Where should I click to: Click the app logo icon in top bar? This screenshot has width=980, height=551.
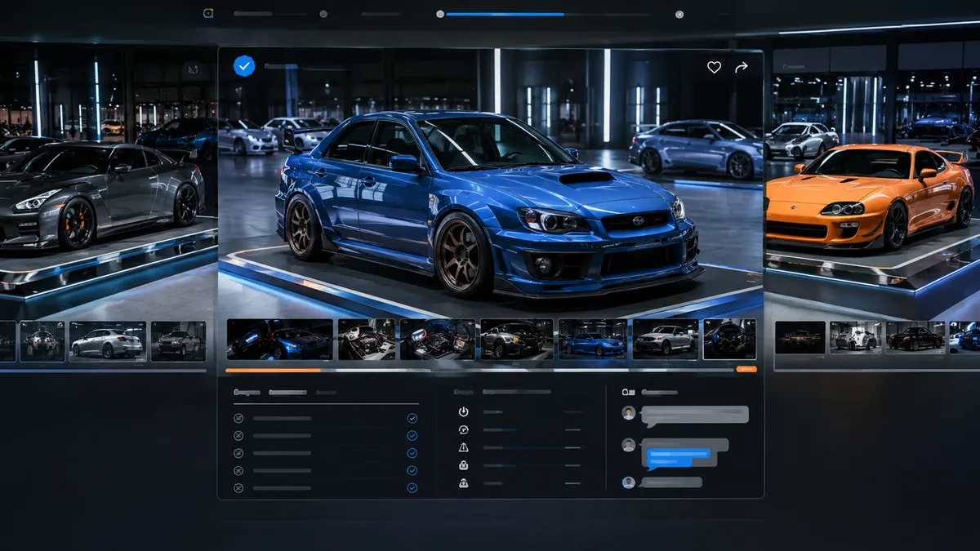[207, 13]
